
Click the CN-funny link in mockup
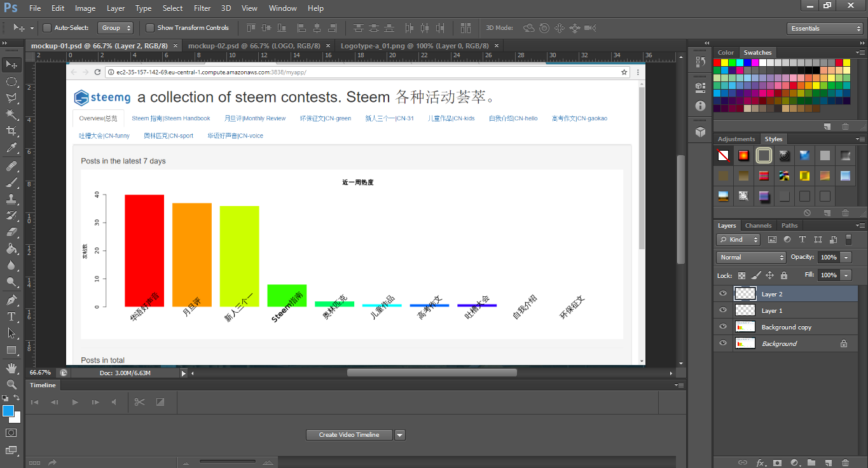pos(104,135)
